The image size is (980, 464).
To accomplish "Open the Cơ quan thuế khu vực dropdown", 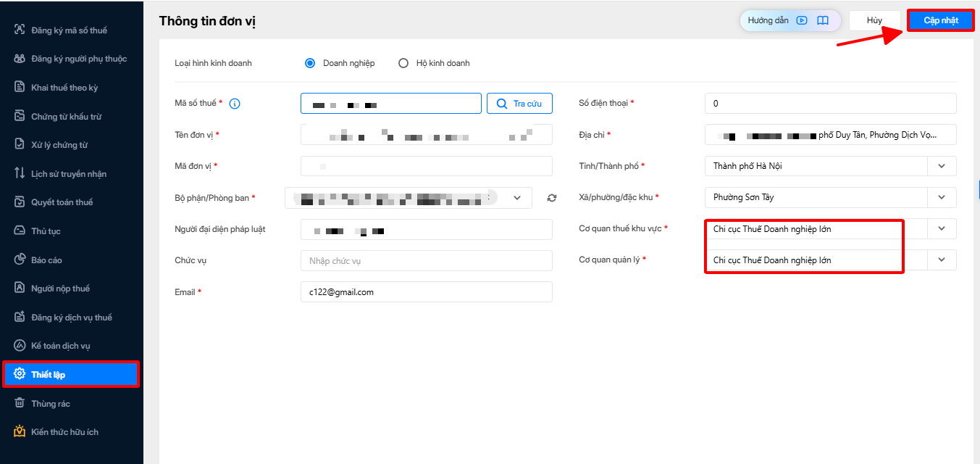I will pyautogui.click(x=942, y=228).
